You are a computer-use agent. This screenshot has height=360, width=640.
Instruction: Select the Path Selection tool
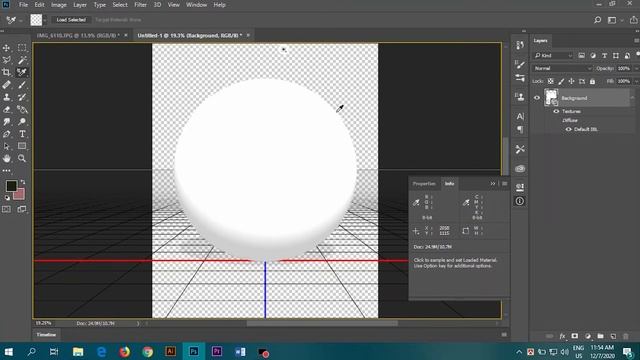[x=7, y=146]
